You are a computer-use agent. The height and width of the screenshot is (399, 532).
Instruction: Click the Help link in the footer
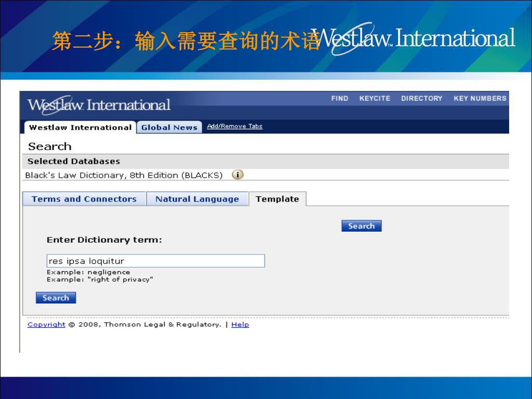point(240,325)
